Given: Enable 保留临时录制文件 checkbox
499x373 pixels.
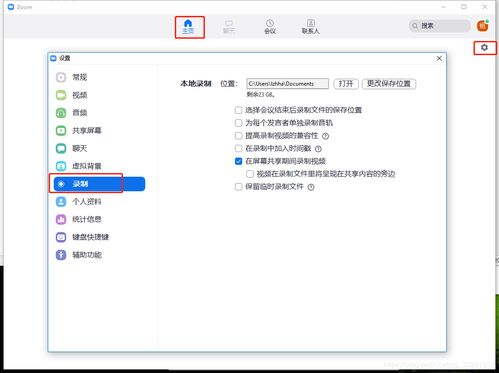Looking at the screenshot, I should (x=238, y=187).
